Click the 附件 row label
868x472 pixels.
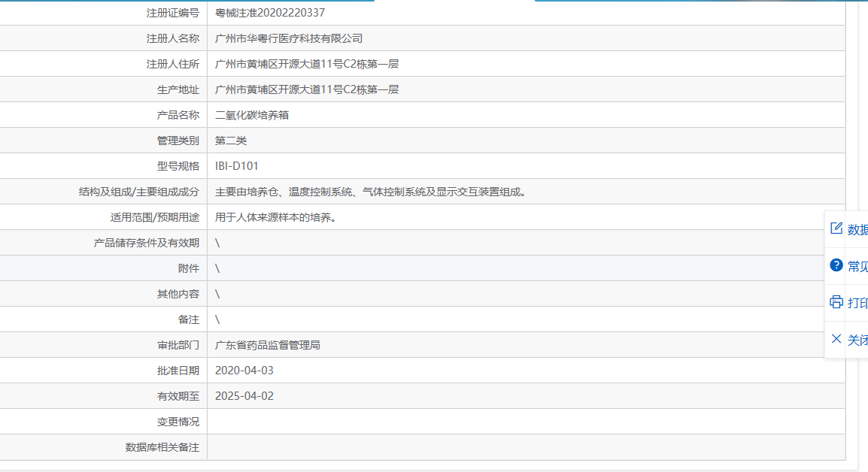[x=189, y=268]
